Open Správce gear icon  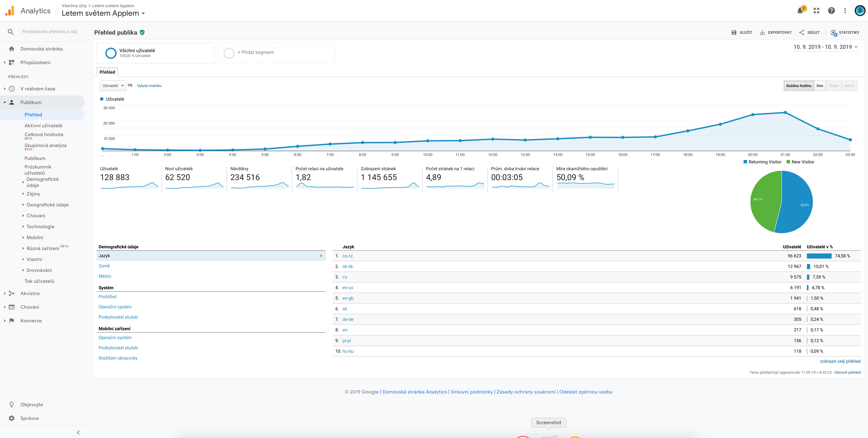(11, 418)
